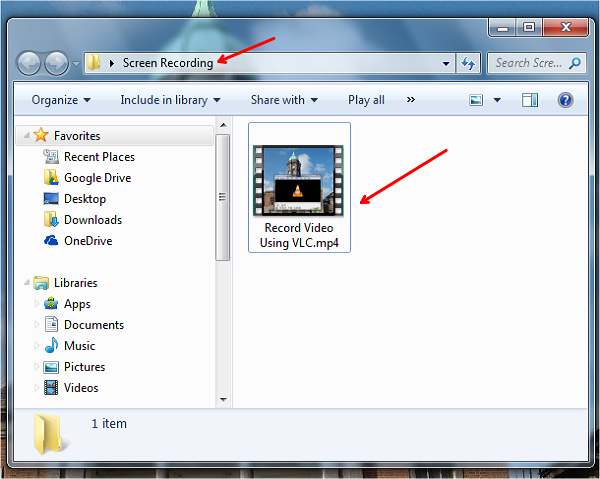Open Downloads in Favorites
Viewport: 600px width, 479px height.
(93, 220)
